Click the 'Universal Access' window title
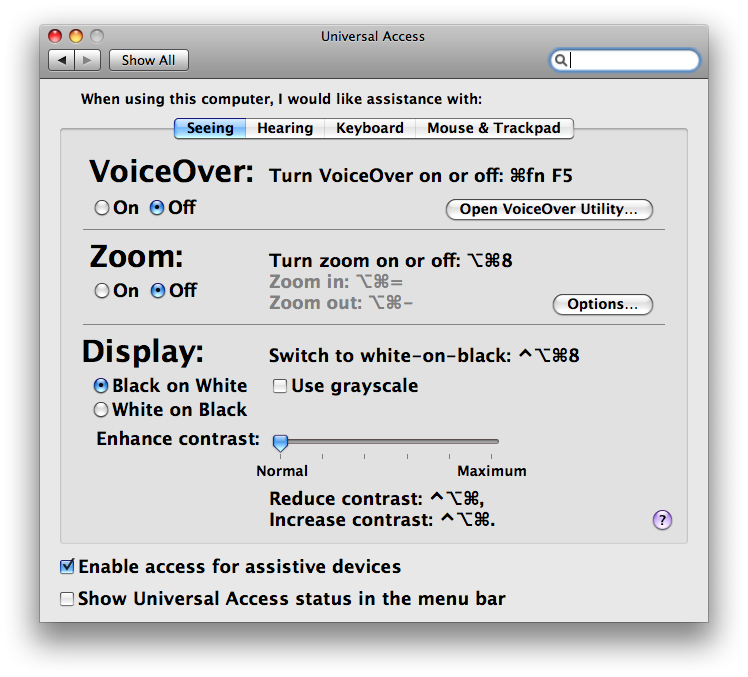The width and height of the screenshot is (748, 677). [373, 36]
